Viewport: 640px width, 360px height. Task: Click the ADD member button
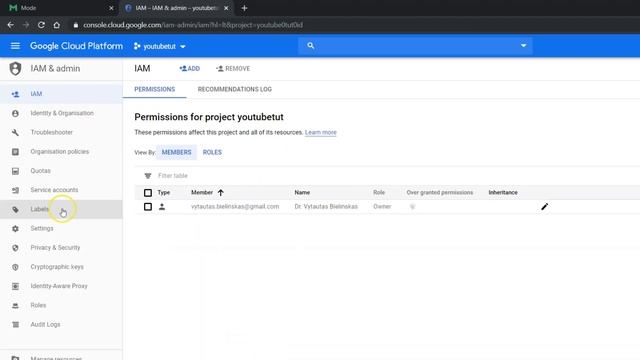click(190, 69)
